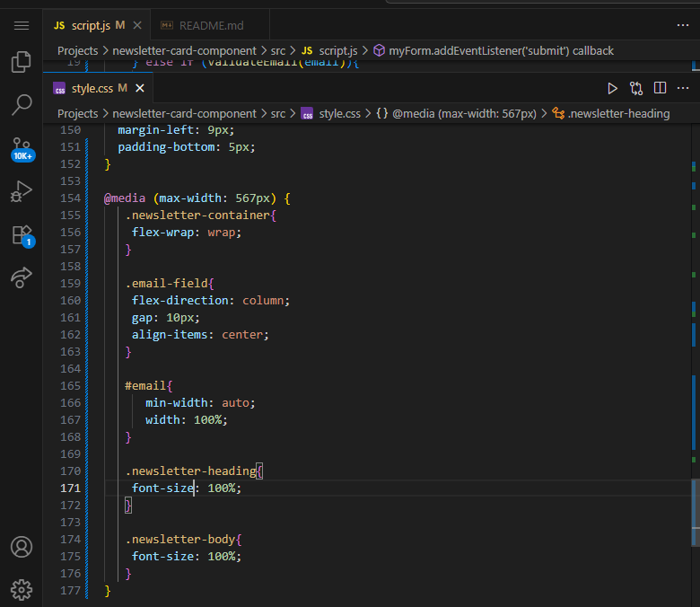
Task: Click font-size on line 171
Action: pyautogui.click(x=163, y=488)
